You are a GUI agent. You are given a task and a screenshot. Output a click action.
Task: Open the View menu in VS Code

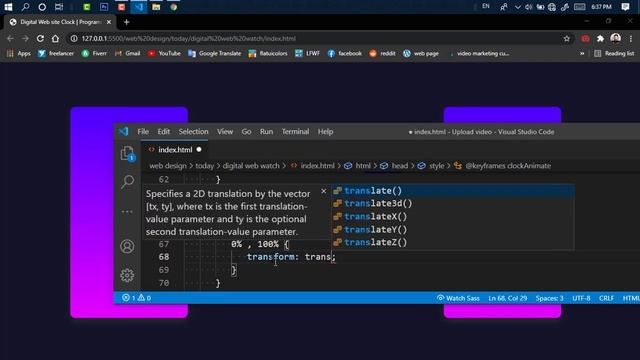pos(225,131)
